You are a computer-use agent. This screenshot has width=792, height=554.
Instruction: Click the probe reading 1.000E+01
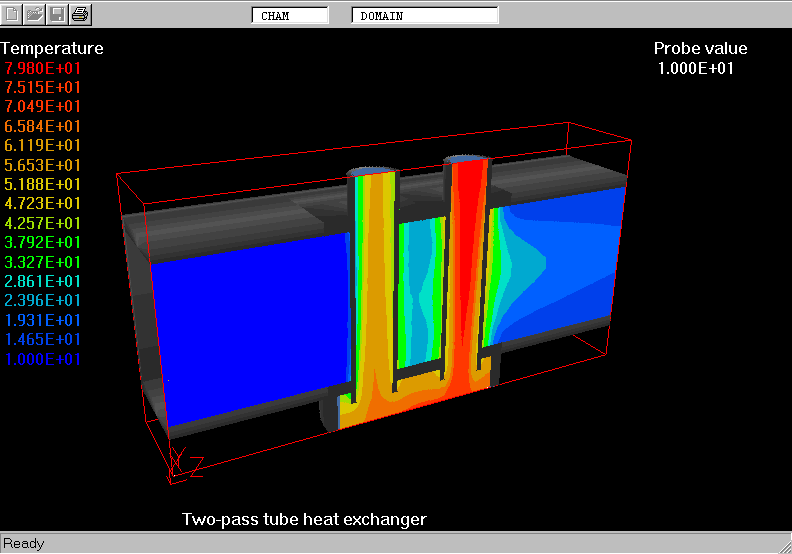point(695,68)
